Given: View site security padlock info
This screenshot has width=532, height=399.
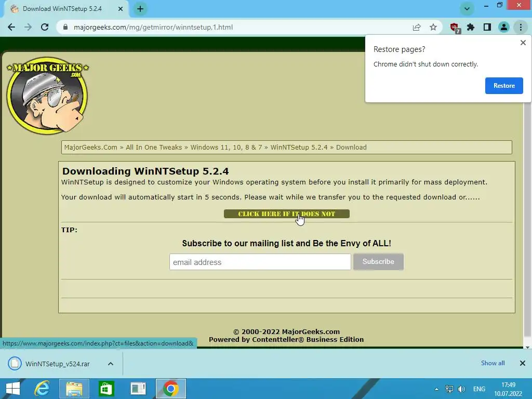Looking at the screenshot, I should [65, 27].
